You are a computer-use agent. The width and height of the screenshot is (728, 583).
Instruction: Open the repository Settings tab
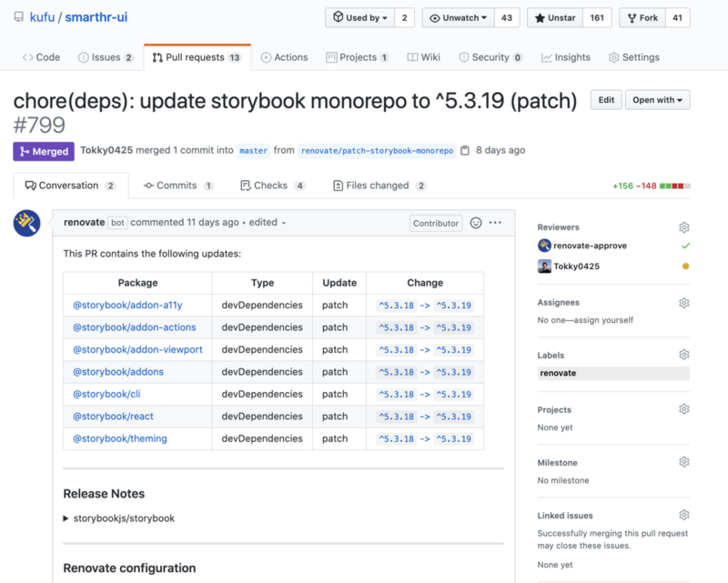[x=634, y=57]
